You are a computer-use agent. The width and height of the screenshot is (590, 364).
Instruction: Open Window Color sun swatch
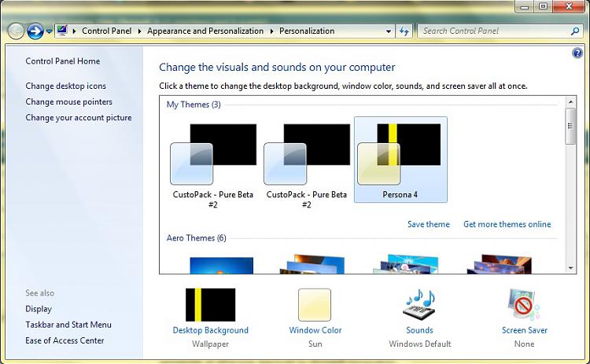[315, 304]
